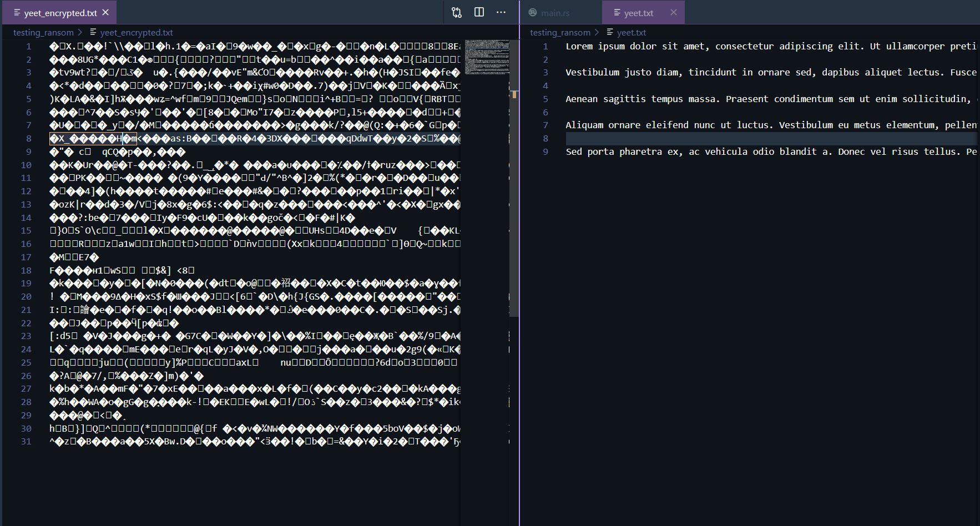The height and width of the screenshot is (526, 980).
Task: Click yeet_encrypted.txt breadcrumb
Action: point(137,32)
